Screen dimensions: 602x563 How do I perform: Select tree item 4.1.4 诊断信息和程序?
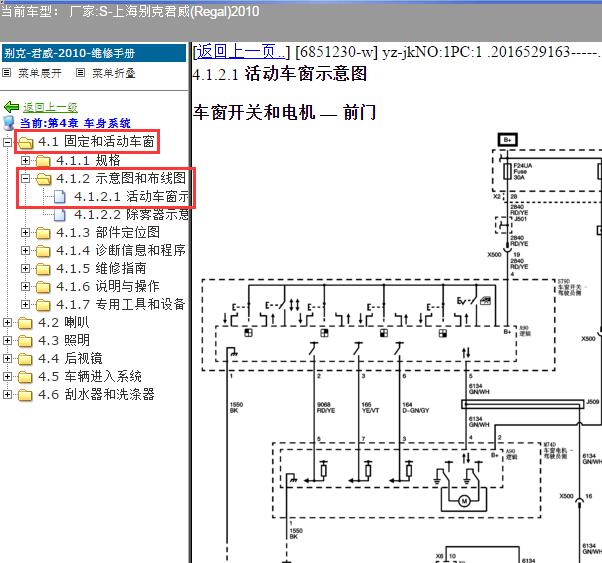point(121,250)
